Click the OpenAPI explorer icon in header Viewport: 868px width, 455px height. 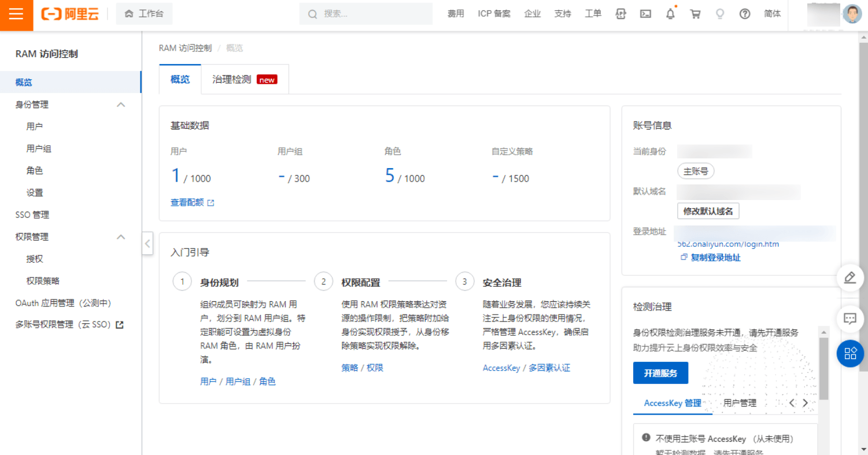click(x=620, y=14)
